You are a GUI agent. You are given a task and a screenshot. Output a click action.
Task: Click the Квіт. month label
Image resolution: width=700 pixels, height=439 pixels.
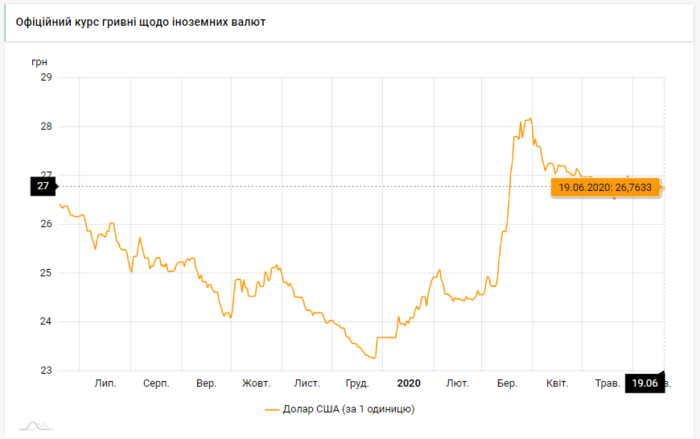pyautogui.click(x=557, y=383)
